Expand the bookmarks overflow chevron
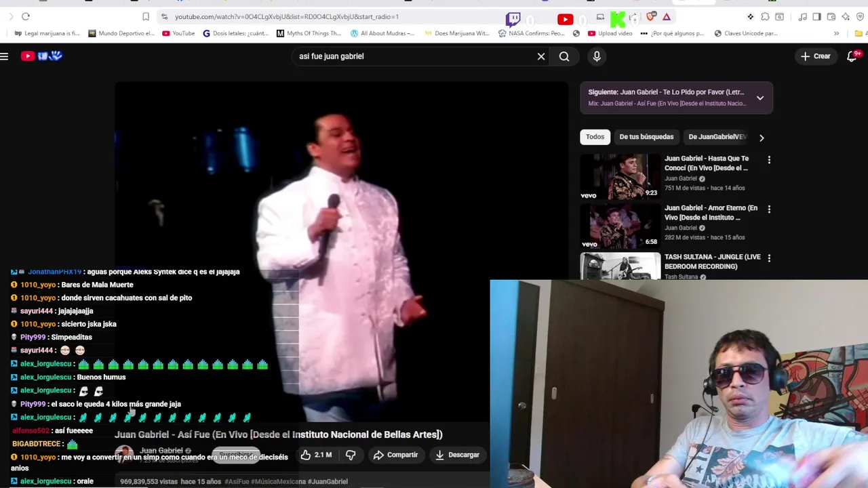The height and width of the screenshot is (488, 868). coord(836,33)
